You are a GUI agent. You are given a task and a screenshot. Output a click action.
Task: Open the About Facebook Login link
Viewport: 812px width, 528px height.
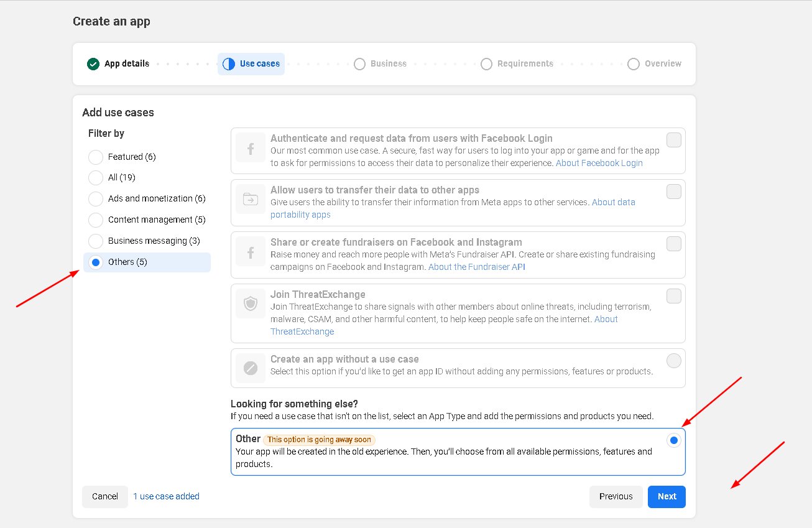599,163
